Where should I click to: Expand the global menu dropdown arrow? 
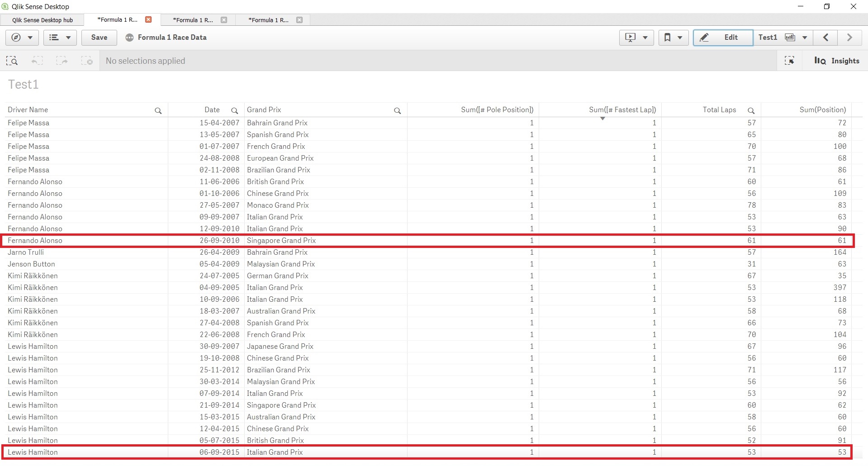[68, 38]
